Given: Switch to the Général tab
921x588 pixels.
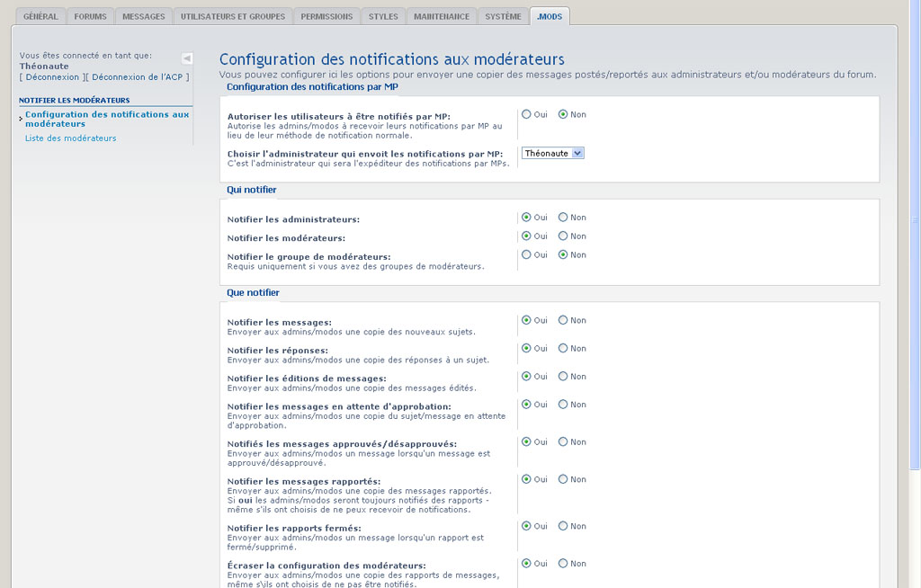Looking at the screenshot, I should (x=40, y=16).
